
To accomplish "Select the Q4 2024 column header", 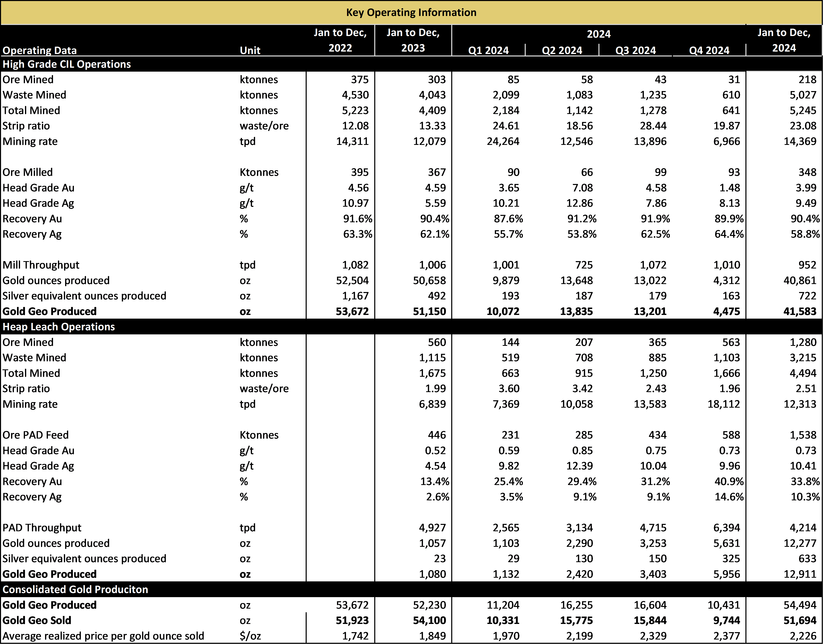I will (709, 50).
